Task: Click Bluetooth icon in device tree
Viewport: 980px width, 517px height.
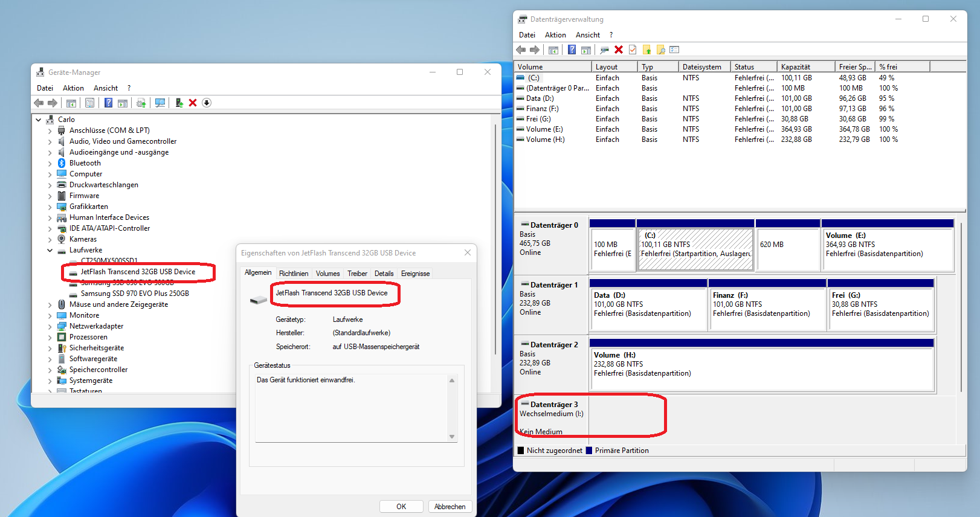Action: click(62, 163)
